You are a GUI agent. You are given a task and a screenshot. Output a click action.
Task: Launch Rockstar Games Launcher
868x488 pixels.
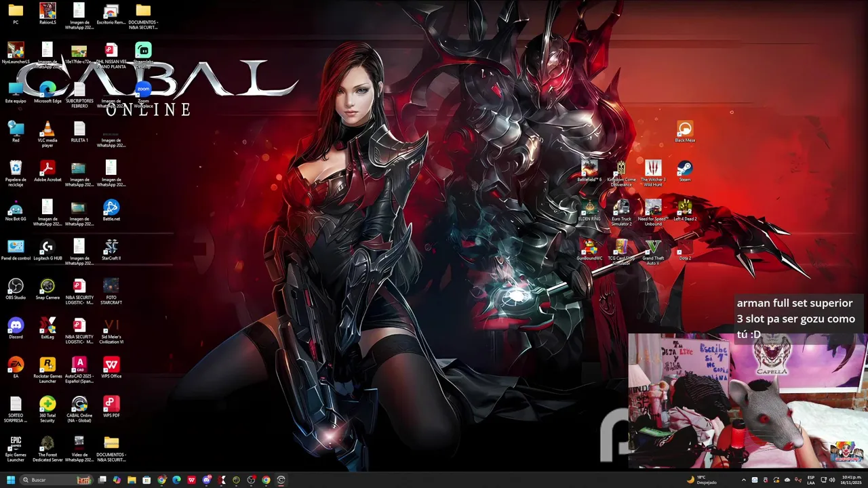tap(47, 369)
